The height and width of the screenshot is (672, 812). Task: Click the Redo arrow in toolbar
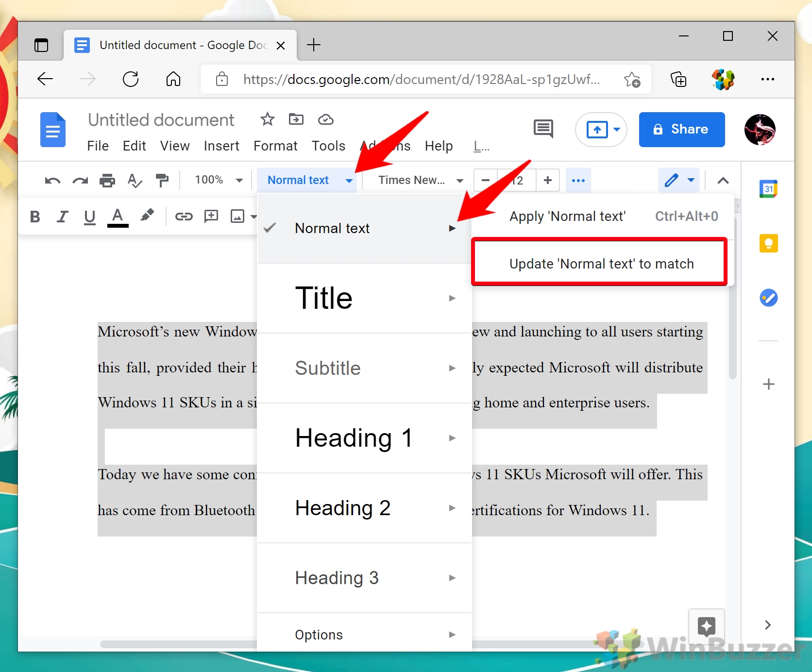pos(80,181)
